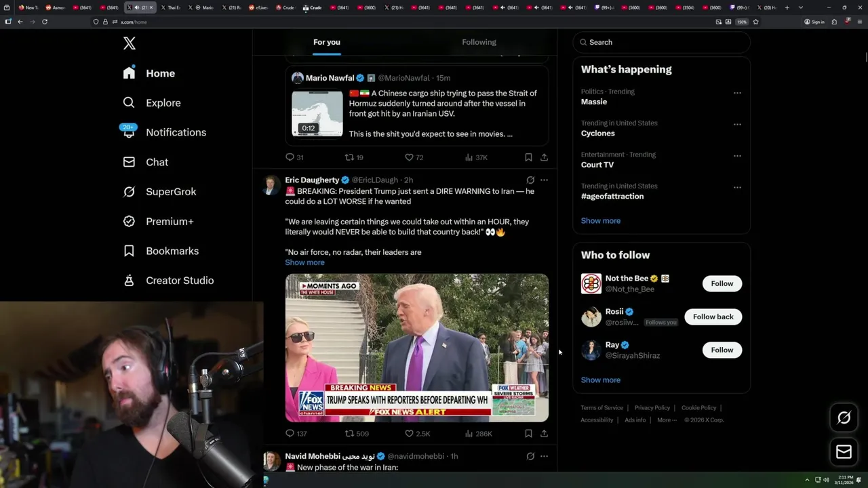Open more options for #ageofattraction trend
This screenshot has height=488, width=868.
coord(737,188)
